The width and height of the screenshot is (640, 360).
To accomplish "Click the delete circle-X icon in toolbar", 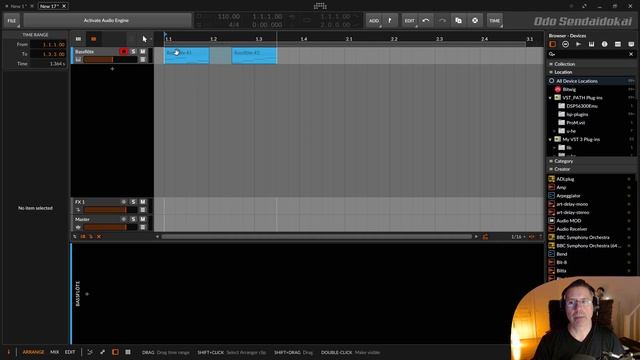I will [475, 20].
